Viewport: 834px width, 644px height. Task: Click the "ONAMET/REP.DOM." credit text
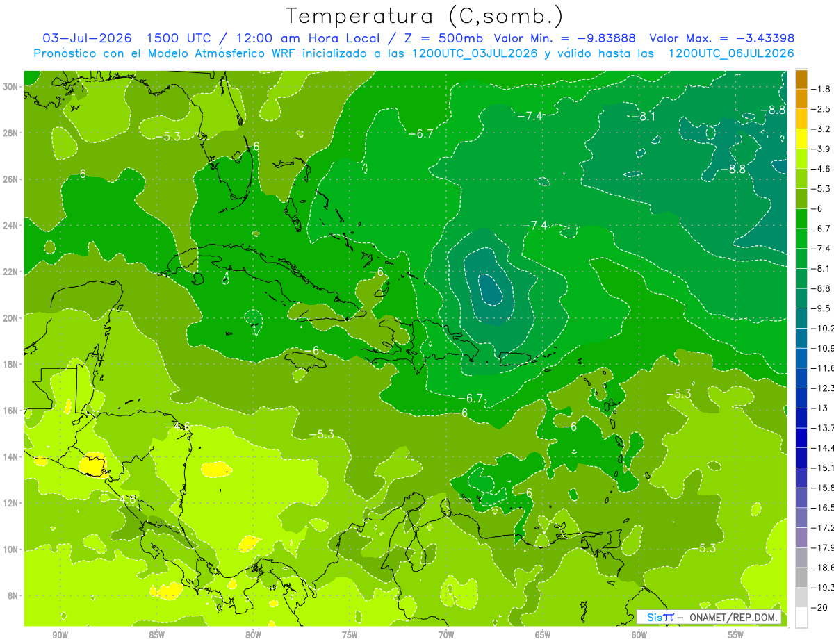click(x=735, y=617)
